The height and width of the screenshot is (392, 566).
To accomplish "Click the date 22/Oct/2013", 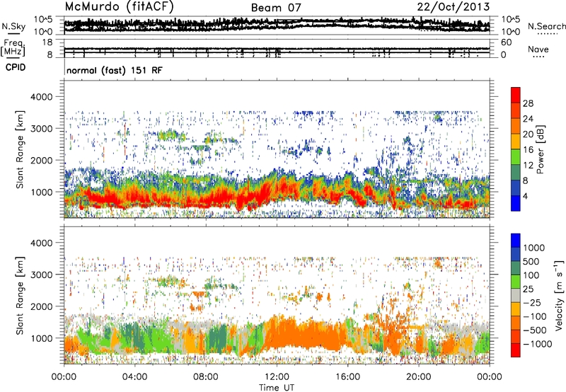I will pyautogui.click(x=454, y=7).
